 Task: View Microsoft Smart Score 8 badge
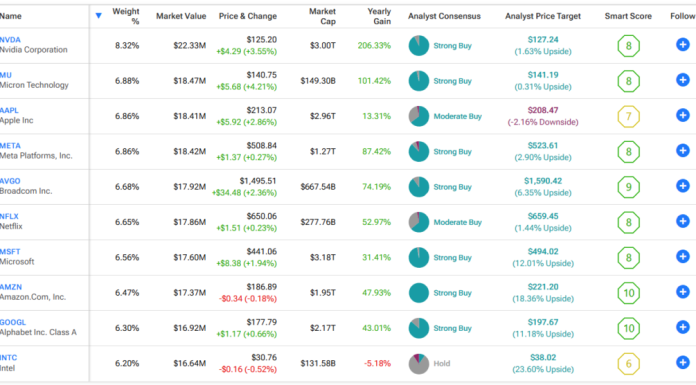[x=629, y=258]
